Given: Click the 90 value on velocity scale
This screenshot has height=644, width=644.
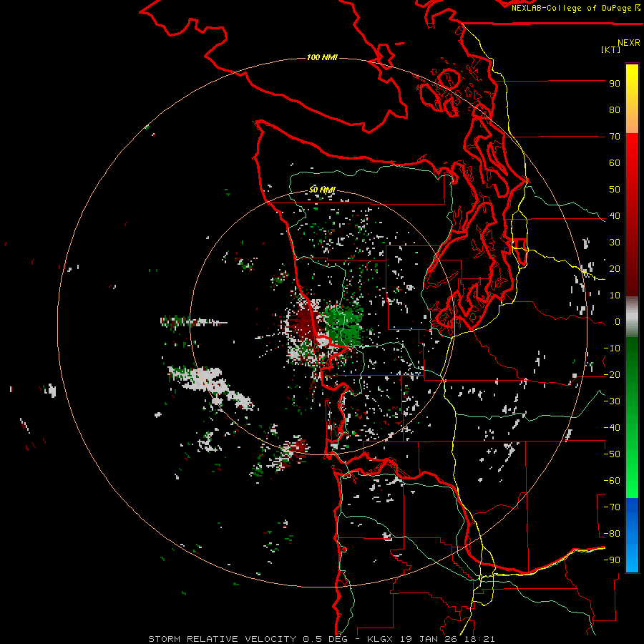Looking at the screenshot, I should click(x=615, y=84).
